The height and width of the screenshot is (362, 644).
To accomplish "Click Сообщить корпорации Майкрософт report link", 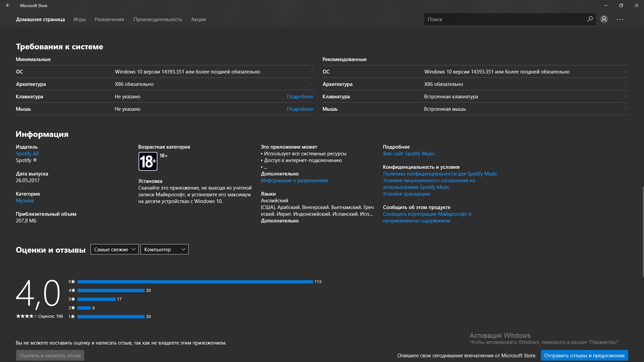I will click(x=427, y=217).
